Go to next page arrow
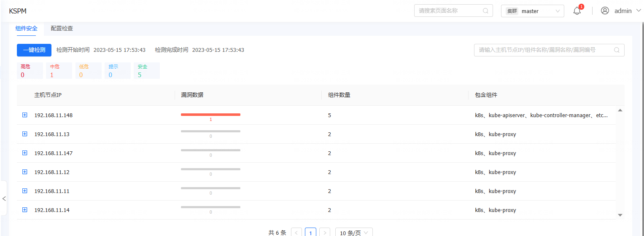This screenshot has width=644, height=236. point(325,233)
